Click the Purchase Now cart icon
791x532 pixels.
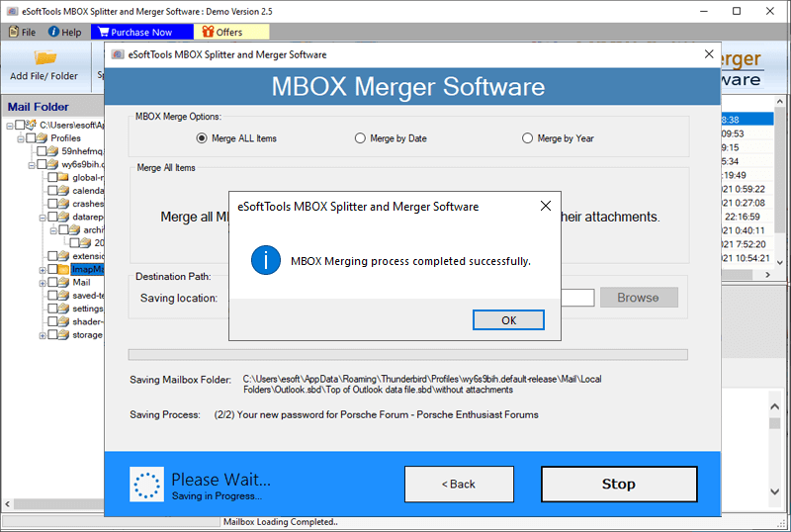click(103, 32)
